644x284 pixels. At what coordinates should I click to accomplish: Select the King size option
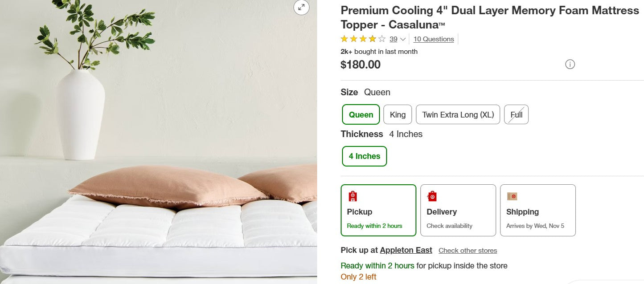click(x=397, y=114)
